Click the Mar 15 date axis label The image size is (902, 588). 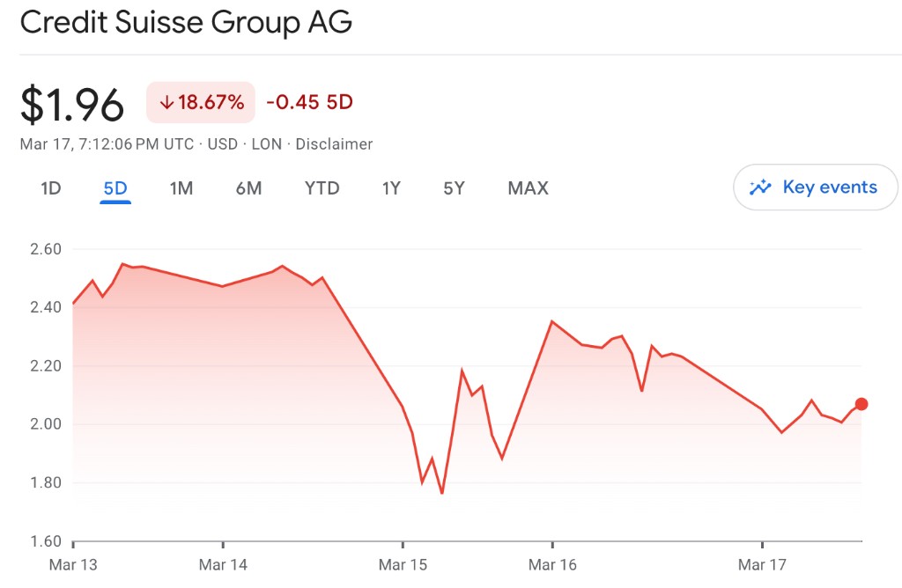point(402,564)
